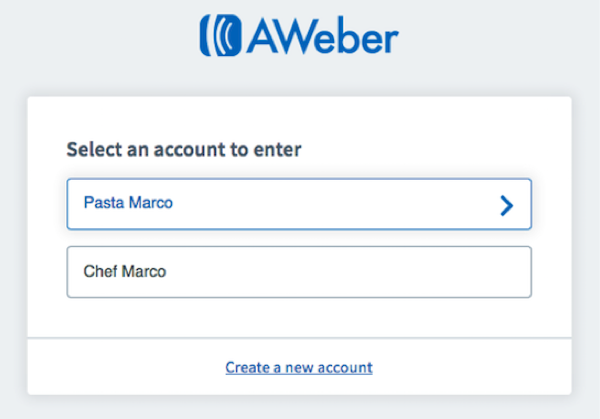The width and height of the screenshot is (600, 419).
Task: Select the Pasta Marco account
Action: (299, 204)
